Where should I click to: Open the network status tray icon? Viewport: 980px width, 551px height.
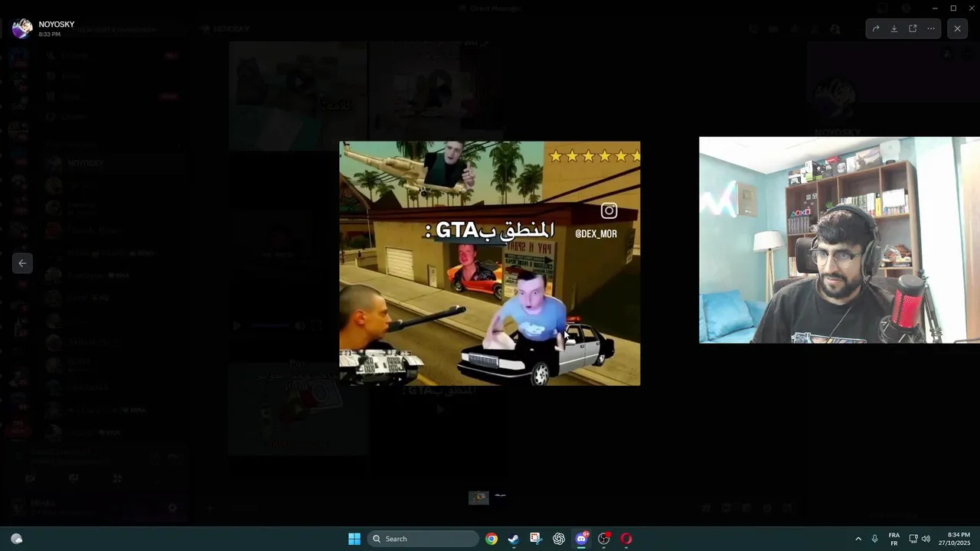coord(913,539)
